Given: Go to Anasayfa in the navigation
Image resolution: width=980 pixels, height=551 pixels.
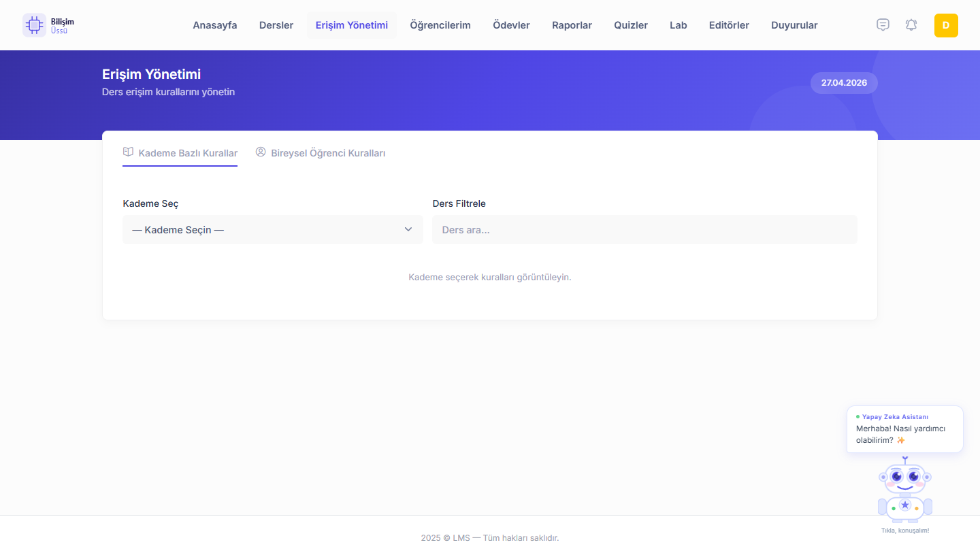Looking at the screenshot, I should pyautogui.click(x=215, y=25).
